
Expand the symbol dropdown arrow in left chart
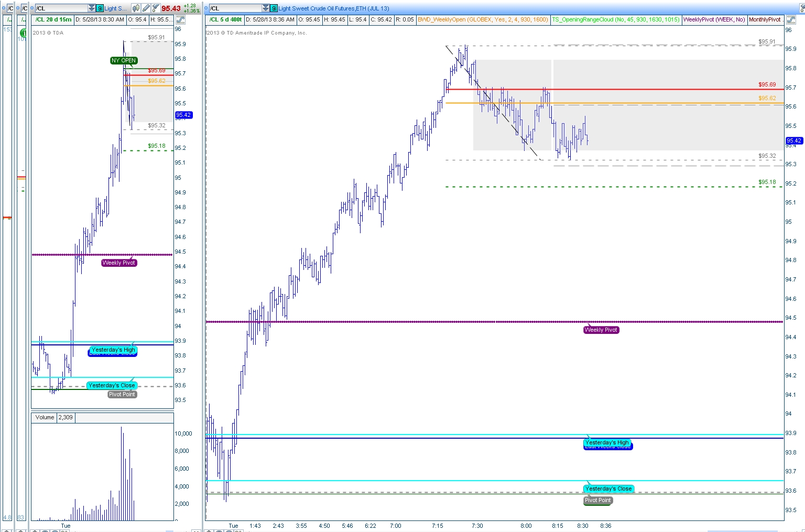click(x=92, y=8)
